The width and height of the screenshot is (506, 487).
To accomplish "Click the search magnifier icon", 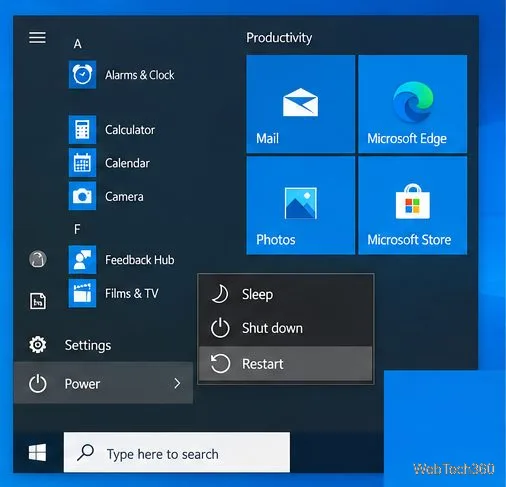I will click(x=85, y=453).
